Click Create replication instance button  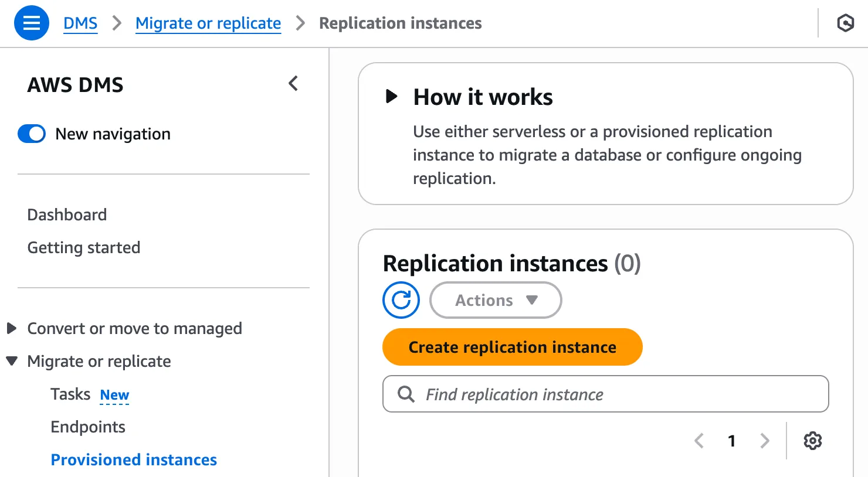click(512, 347)
